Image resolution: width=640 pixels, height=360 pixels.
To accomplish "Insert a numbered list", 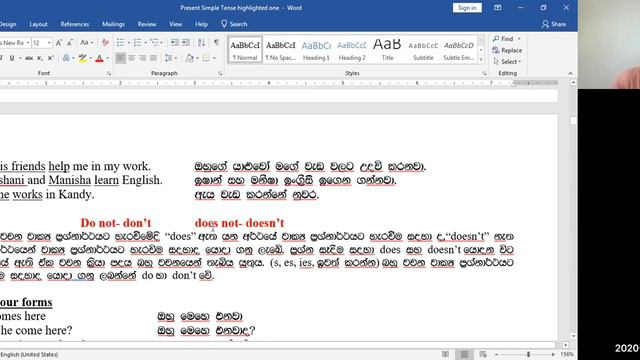I will point(138,42).
